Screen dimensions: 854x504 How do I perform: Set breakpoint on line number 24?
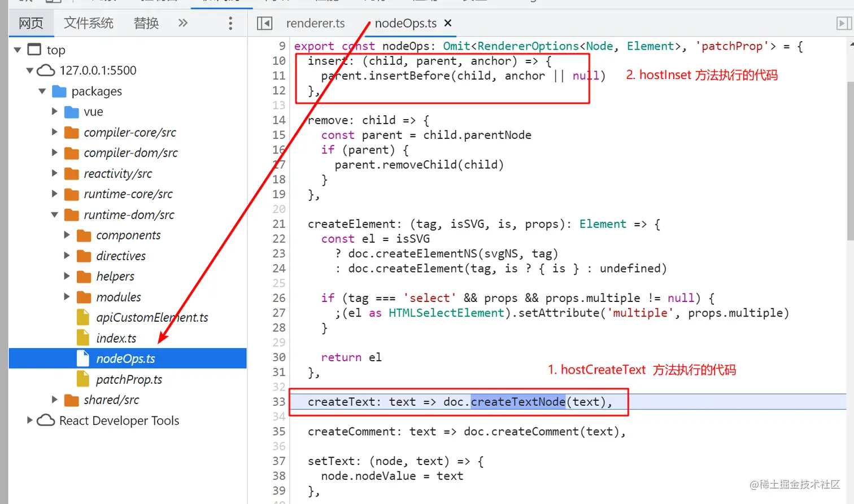tap(279, 269)
